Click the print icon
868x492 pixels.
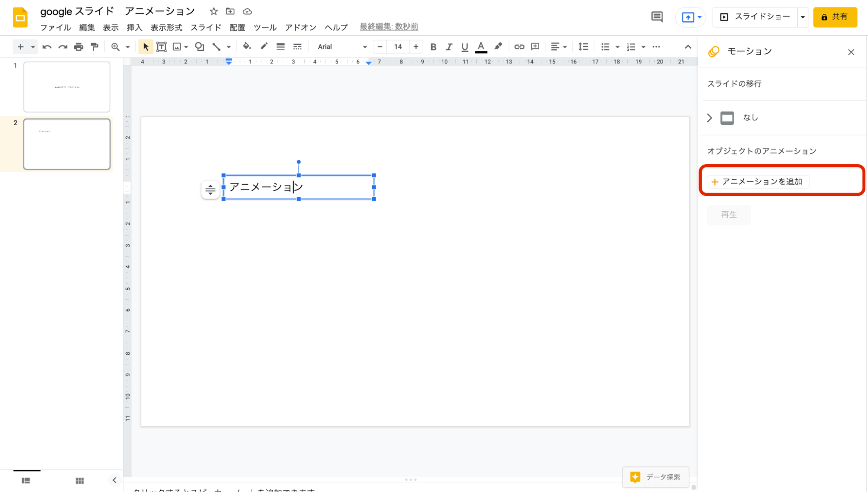[x=79, y=47]
